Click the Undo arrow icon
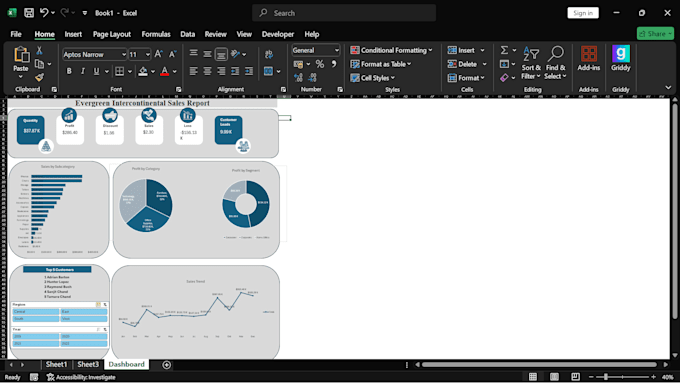The image size is (680, 383). [x=44, y=13]
